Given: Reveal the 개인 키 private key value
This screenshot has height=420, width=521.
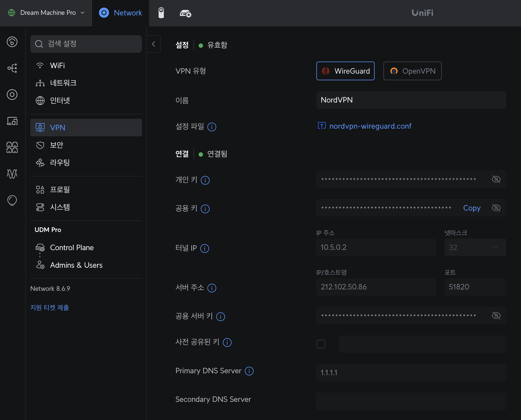Looking at the screenshot, I should pyautogui.click(x=496, y=179).
